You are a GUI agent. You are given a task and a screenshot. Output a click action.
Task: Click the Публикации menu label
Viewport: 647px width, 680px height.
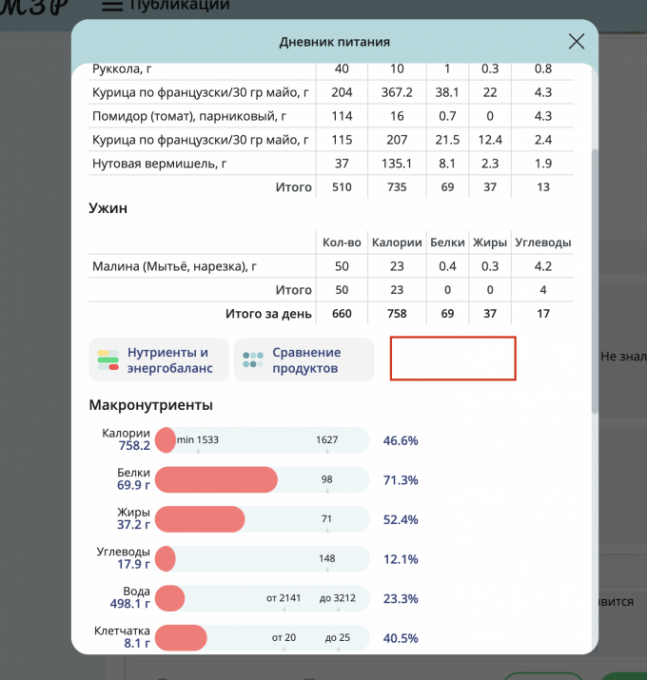(179, 5)
